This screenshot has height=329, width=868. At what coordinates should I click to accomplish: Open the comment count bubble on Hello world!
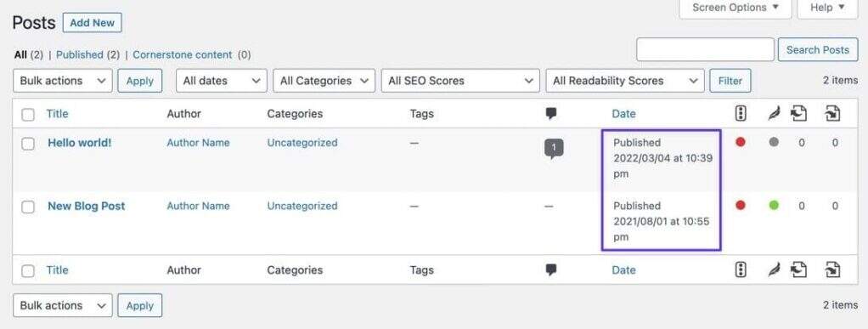click(554, 149)
